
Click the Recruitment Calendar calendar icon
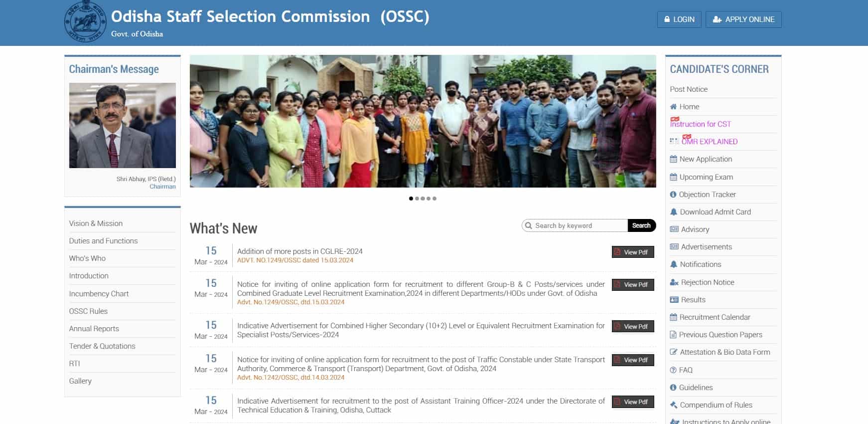coord(673,317)
